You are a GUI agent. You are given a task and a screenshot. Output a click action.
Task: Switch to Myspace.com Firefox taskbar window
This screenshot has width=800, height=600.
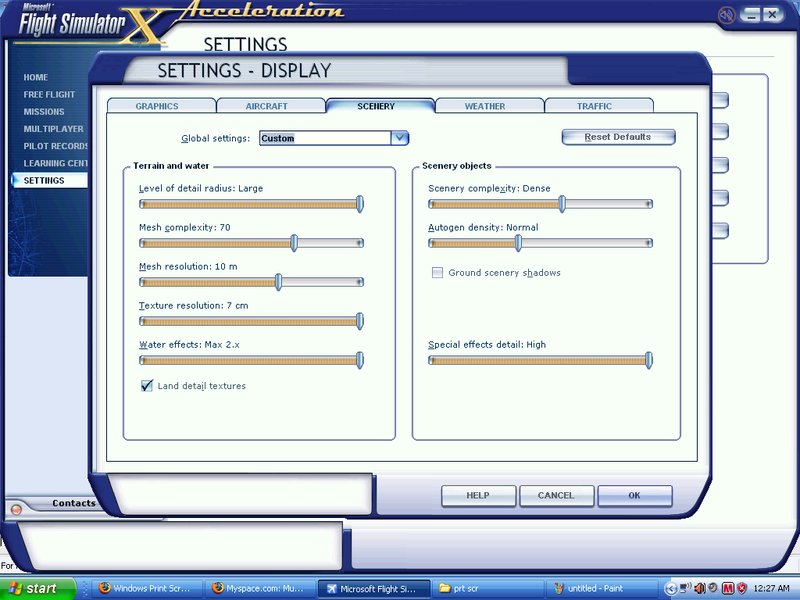[x=262, y=588]
